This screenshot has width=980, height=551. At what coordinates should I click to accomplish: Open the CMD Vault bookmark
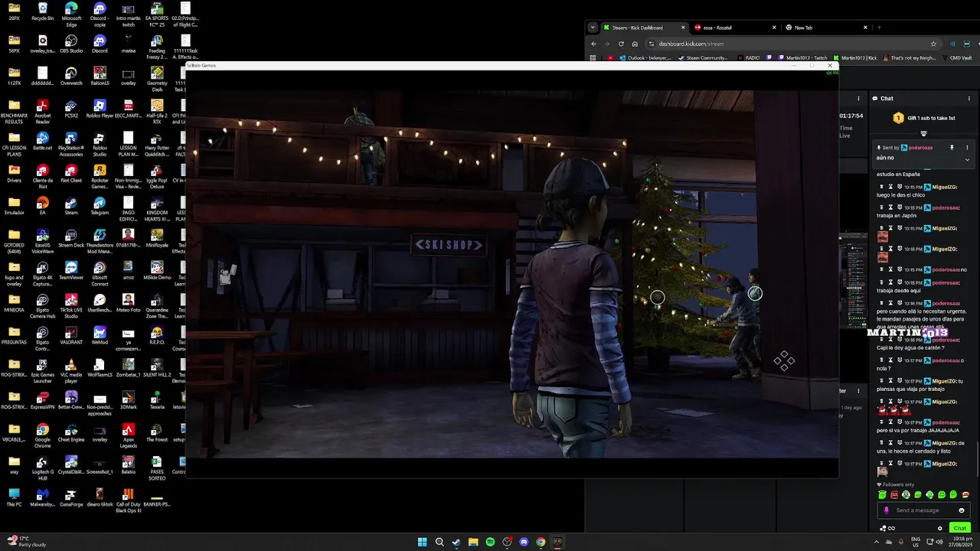956,57
